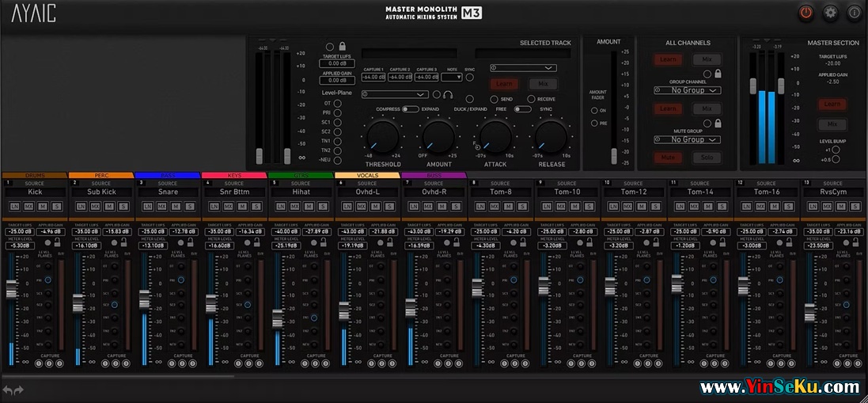868x403 pixels.
Task: Select the DRUMS group tab
Action: point(35,175)
